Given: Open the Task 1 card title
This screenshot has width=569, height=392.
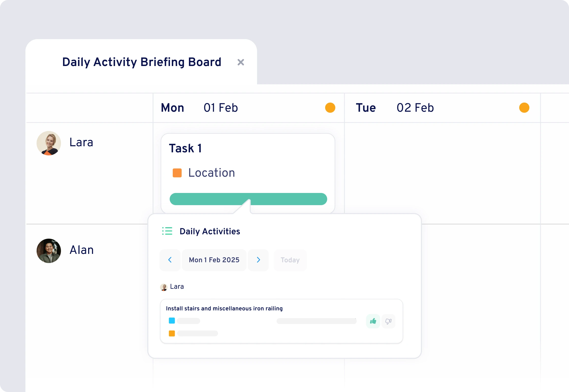Looking at the screenshot, I should tap(185, 148).
